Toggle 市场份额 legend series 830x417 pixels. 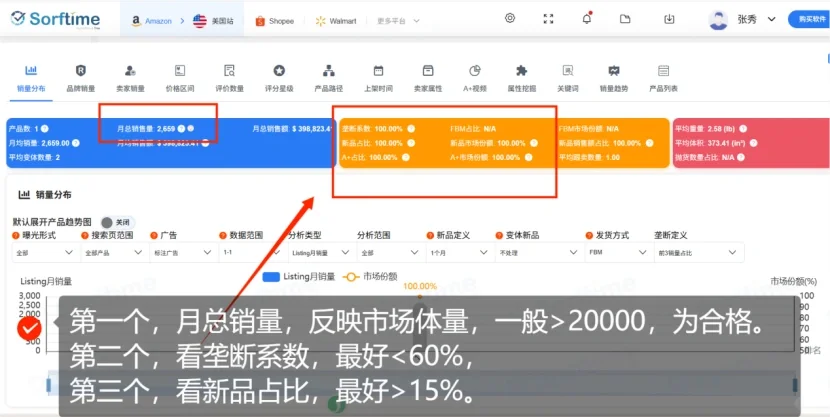tap(370, 276)
